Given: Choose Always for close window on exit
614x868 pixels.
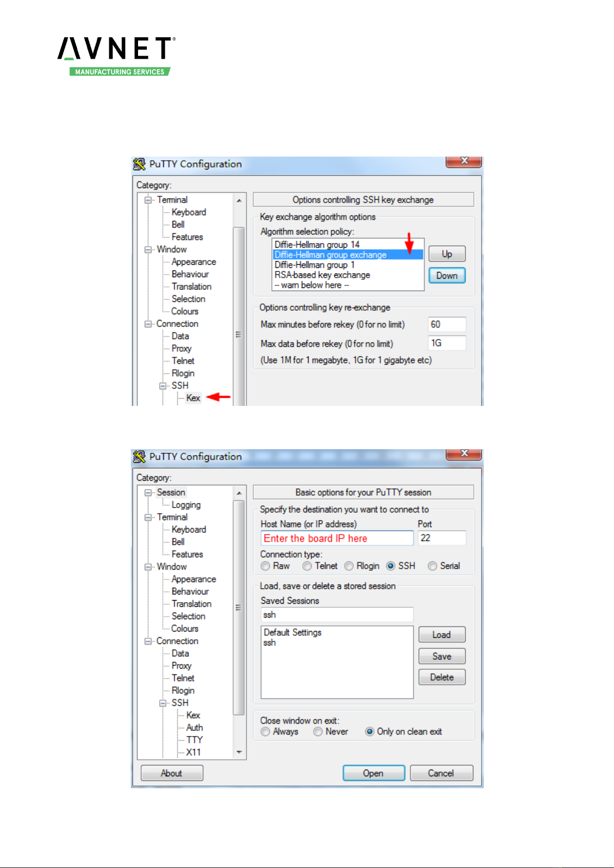Looking at the screenshot, I should [x=265, y=731].
